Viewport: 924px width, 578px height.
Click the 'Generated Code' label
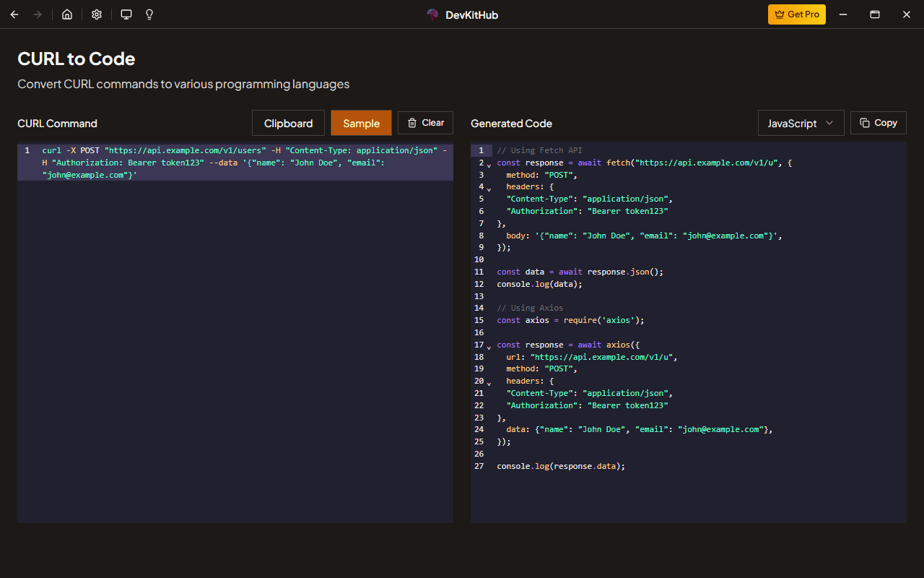point(511,124)
